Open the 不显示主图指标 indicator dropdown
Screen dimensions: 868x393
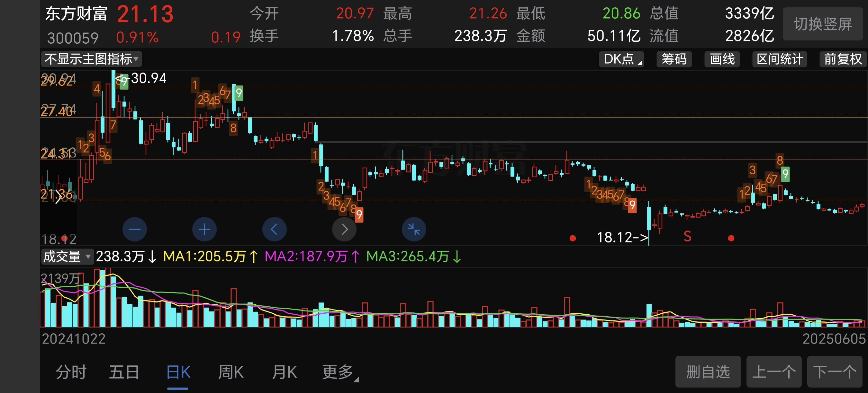(91, 59)
